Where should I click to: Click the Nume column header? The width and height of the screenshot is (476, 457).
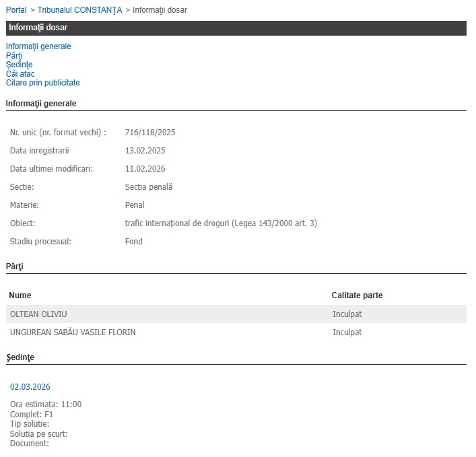pos(20,295)
